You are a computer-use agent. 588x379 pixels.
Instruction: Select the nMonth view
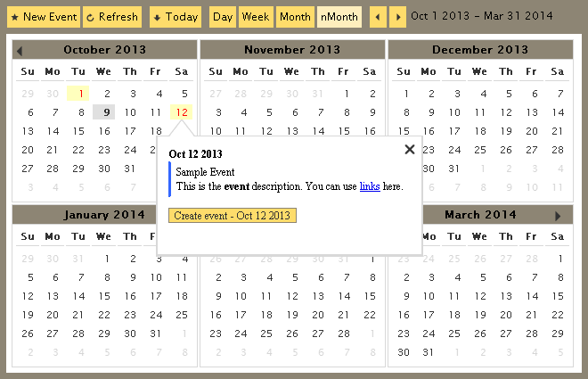coord(339,17)
